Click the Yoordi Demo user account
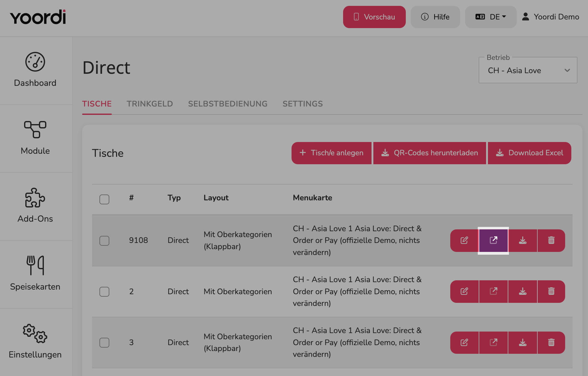This screenshot has width=588, height=376. [x=551, y=17]
